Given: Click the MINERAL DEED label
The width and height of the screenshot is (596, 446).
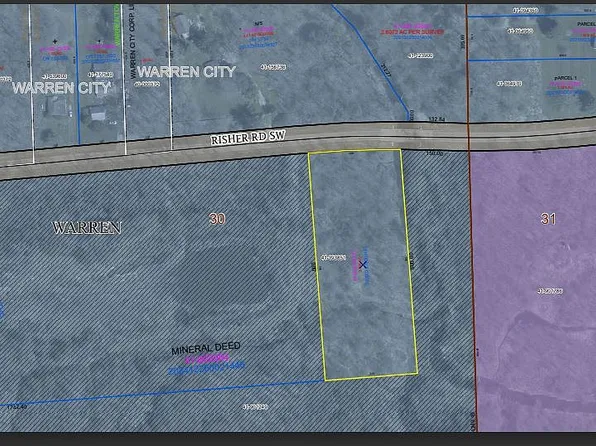Looking at the screenshot, I should tap(206, 348).
